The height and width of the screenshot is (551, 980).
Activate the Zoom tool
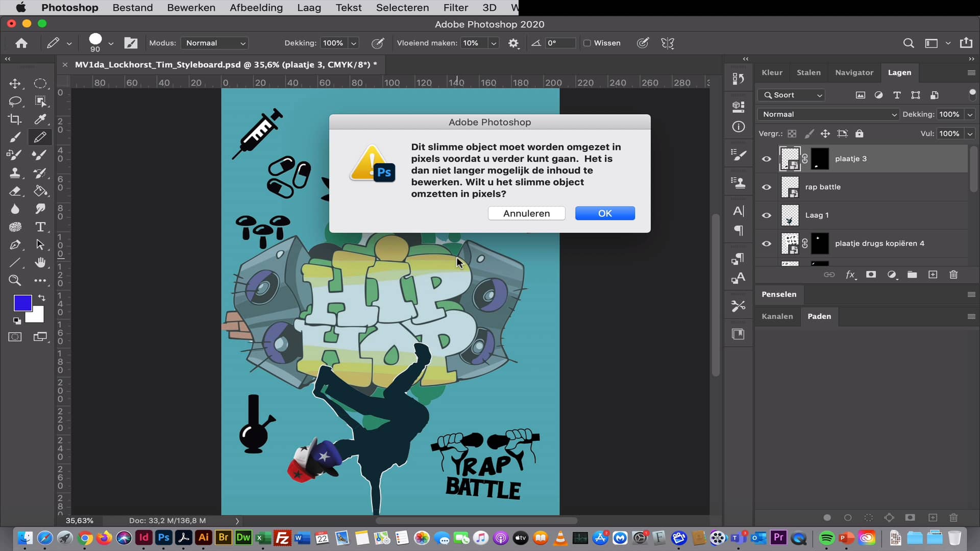coord(15,280)
